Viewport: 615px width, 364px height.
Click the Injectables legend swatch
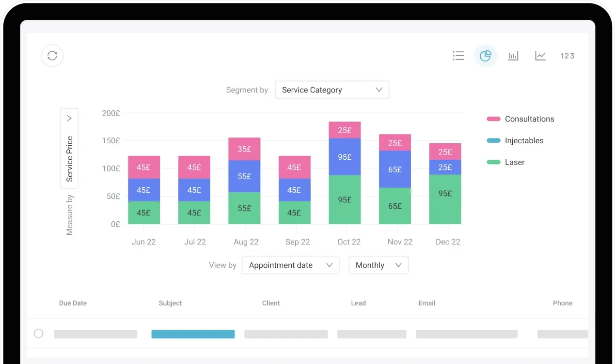(x=493, y=140)
